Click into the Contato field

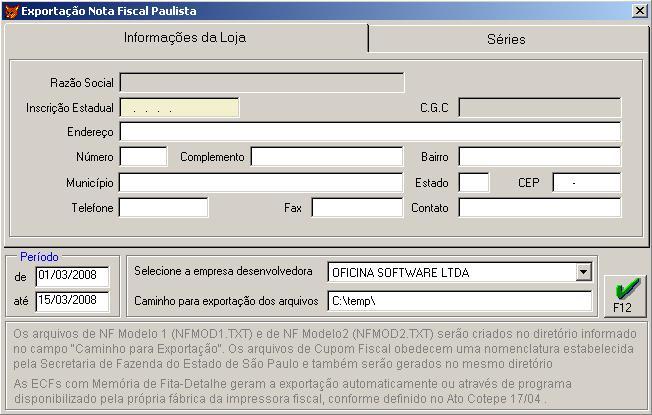click(540, 208)
